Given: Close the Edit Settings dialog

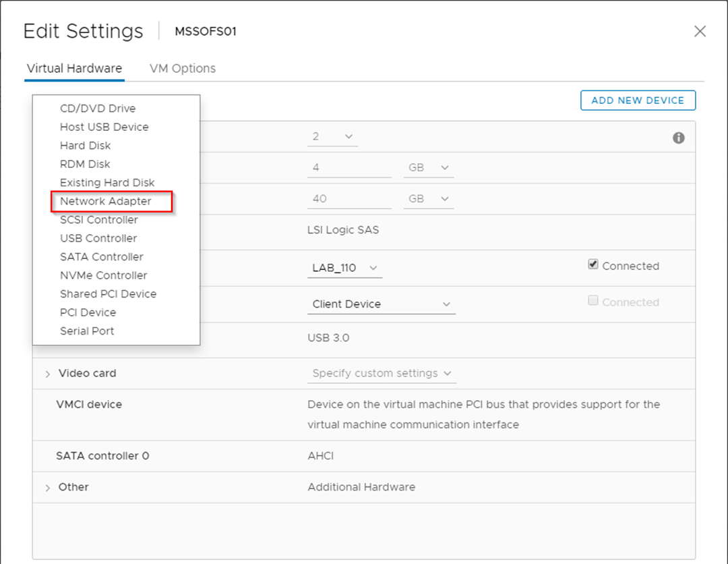Looking at the screenshot, I should [x=700, y=32].
